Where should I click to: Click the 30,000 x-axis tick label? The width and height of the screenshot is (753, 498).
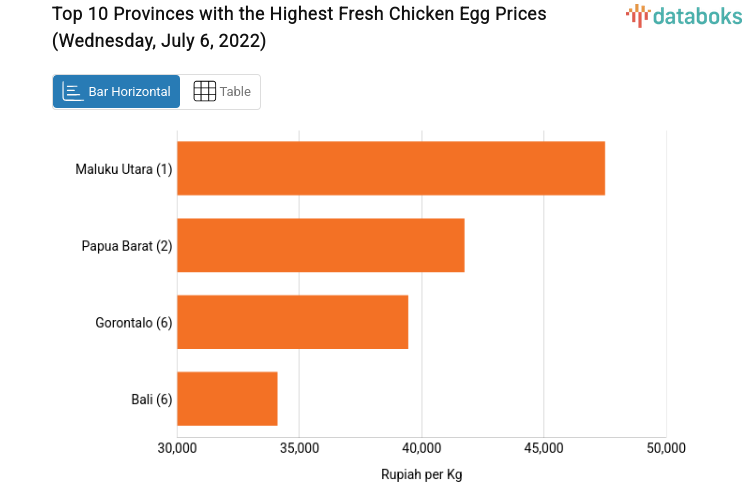click(177, 448)
